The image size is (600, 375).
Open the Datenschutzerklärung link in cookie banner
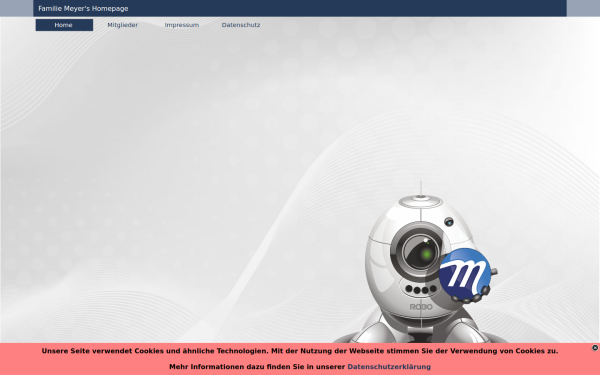point(389,367)
